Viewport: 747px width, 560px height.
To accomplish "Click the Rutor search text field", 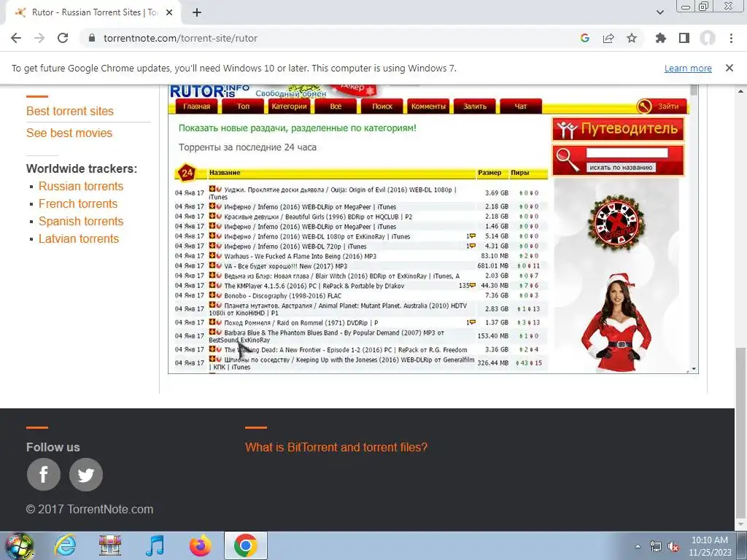I will [627, 153].
